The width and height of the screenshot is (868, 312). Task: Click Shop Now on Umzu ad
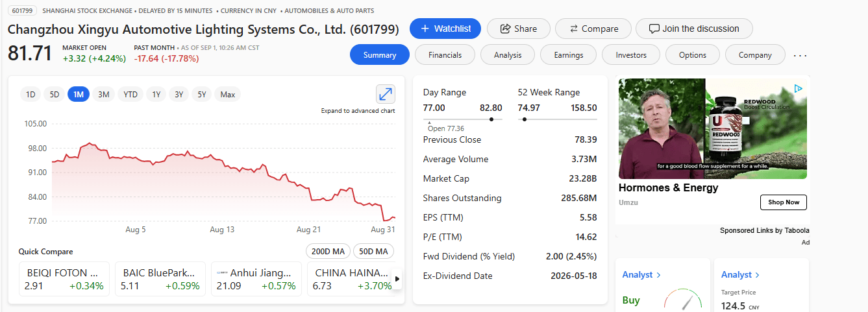(784, 202)
